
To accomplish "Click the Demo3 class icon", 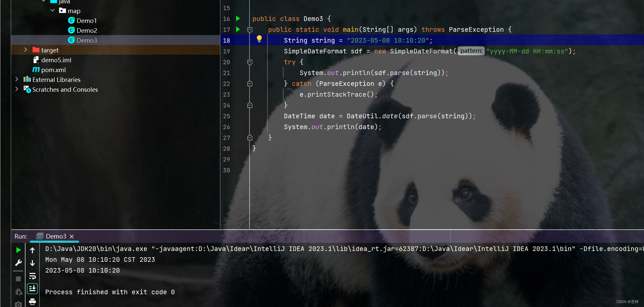I will point(71,40).
